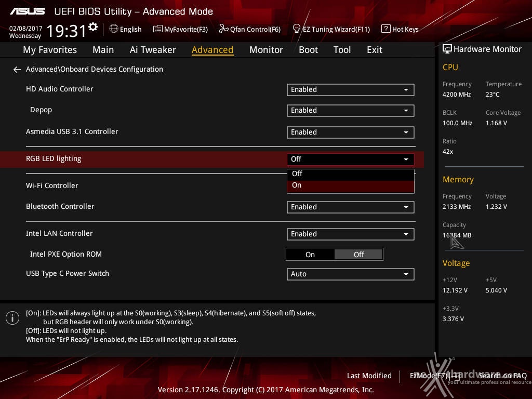
Task: Click the Advanced\Onboard Devices Configuration path
Action: [95, 69]
